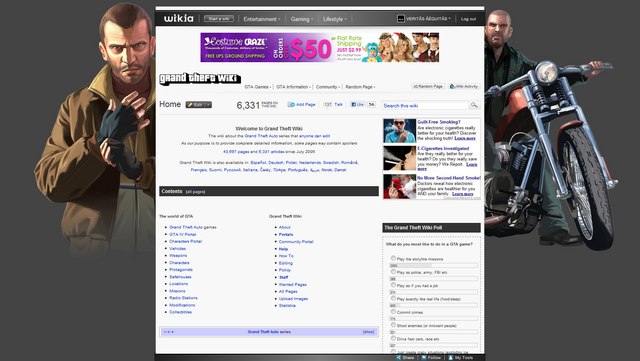
Task: Click the 137 Talk comment bubble
Action: (328, 105)
